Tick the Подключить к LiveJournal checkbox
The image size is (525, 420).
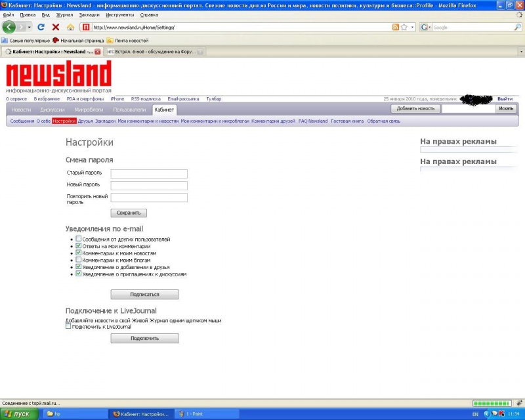point(68,325)
